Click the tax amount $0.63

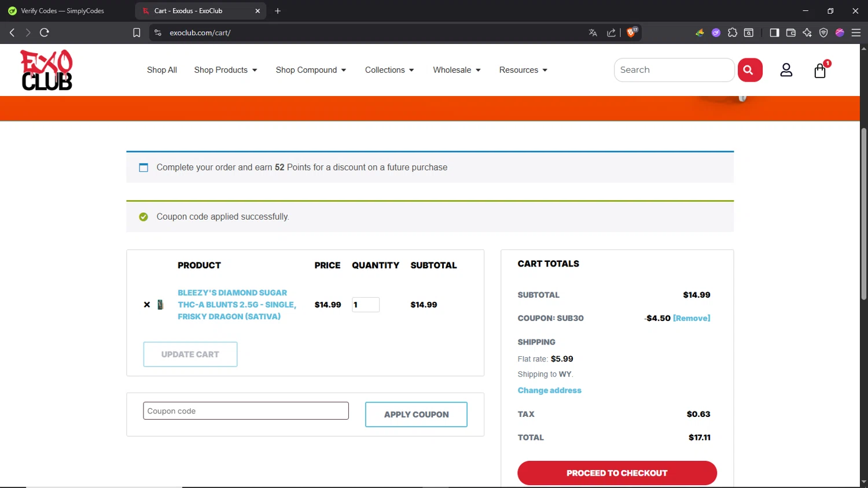[x=698, y=414]
